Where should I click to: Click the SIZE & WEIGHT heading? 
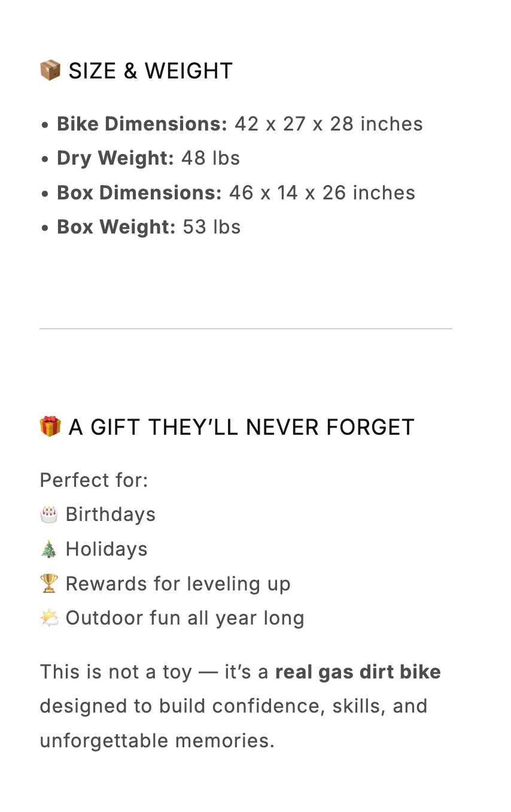(150, 71)
